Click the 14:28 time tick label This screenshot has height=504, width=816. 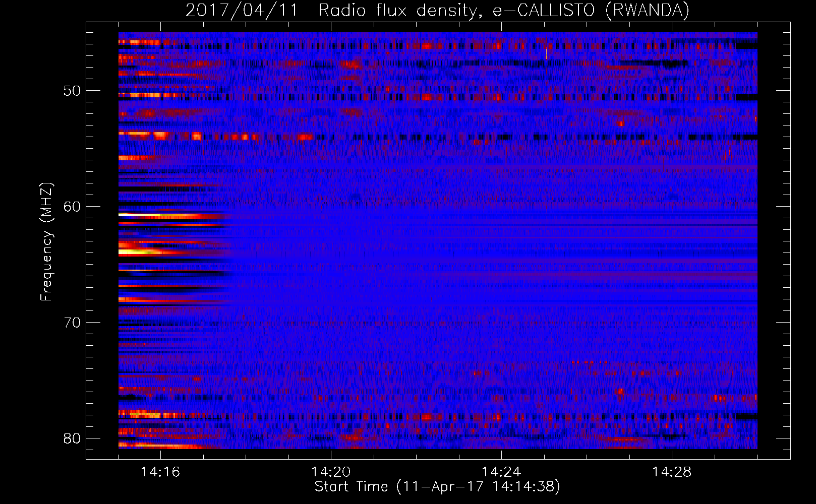click(672, 472)
